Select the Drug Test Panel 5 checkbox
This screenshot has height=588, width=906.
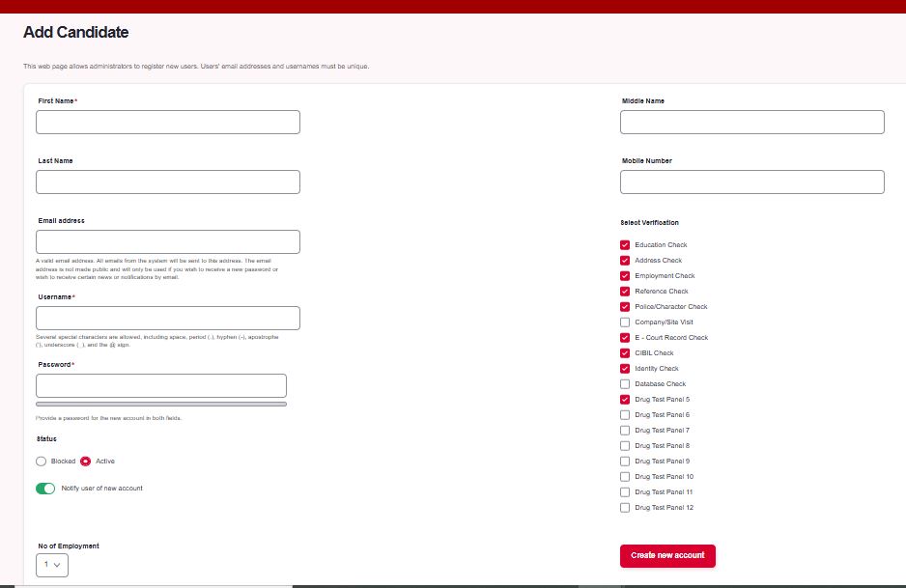point(625,399)
